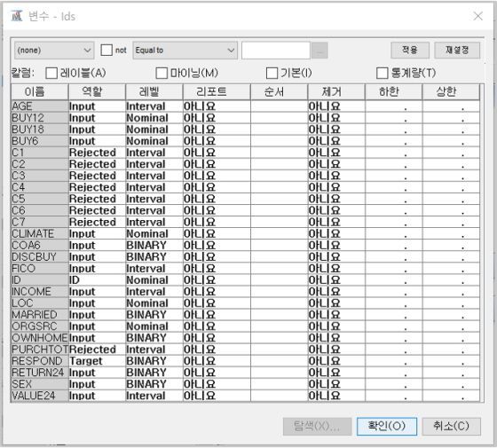Open the Equal to operator dropdown
Viewport: 497px width, 448px height.
185,51
